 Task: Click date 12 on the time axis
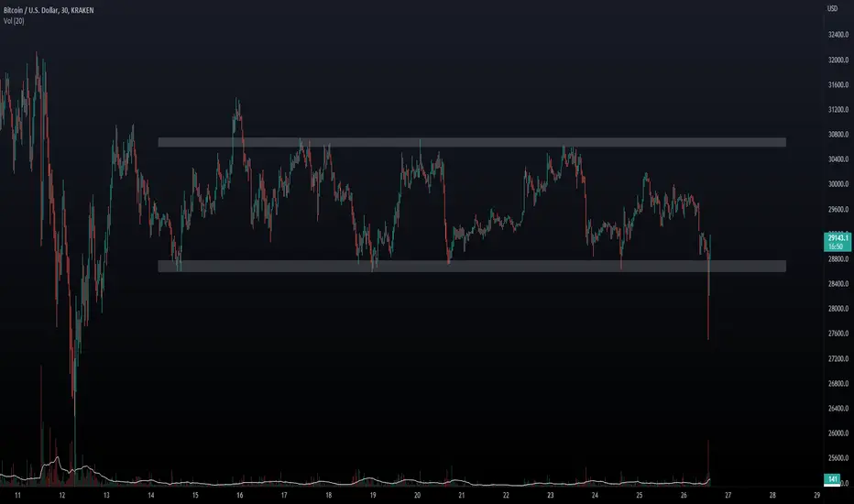click(x=62, y=495)
